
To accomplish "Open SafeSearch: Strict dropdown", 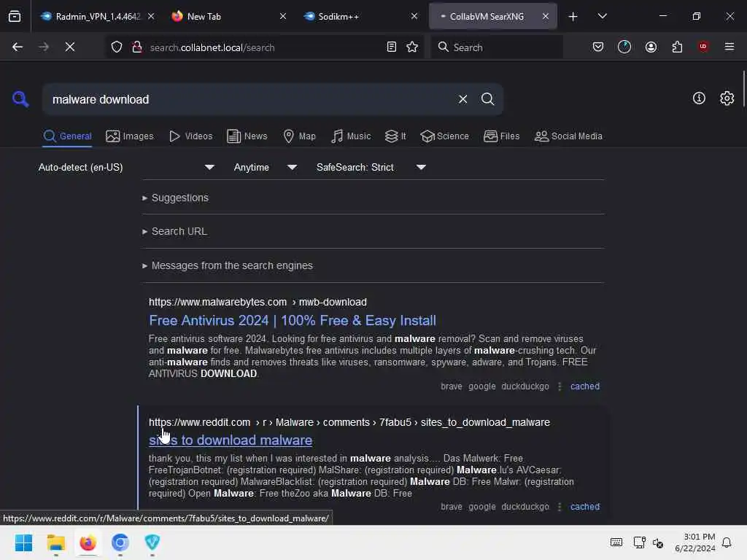I will (371, 168).
